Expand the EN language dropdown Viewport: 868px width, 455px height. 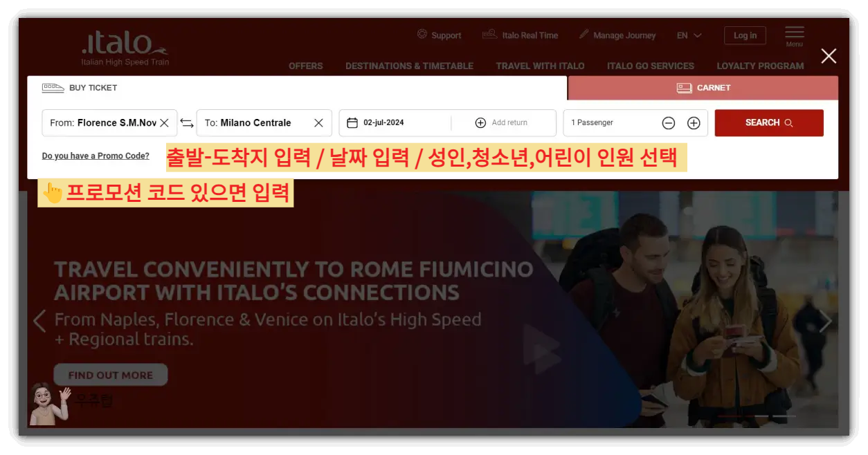689,35
